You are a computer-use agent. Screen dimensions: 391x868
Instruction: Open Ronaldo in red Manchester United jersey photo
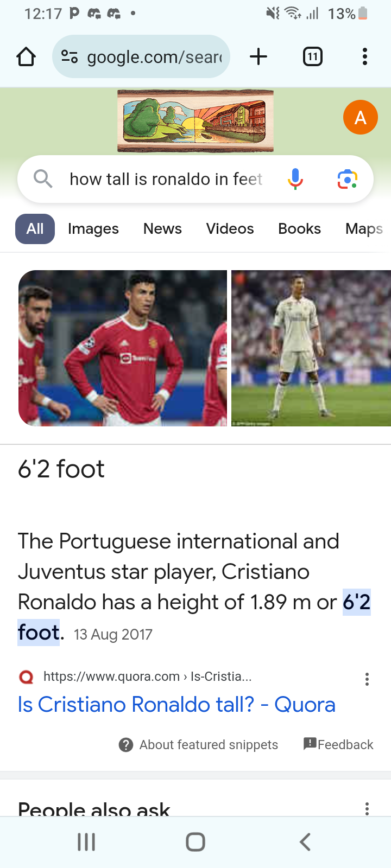(123, 348)
